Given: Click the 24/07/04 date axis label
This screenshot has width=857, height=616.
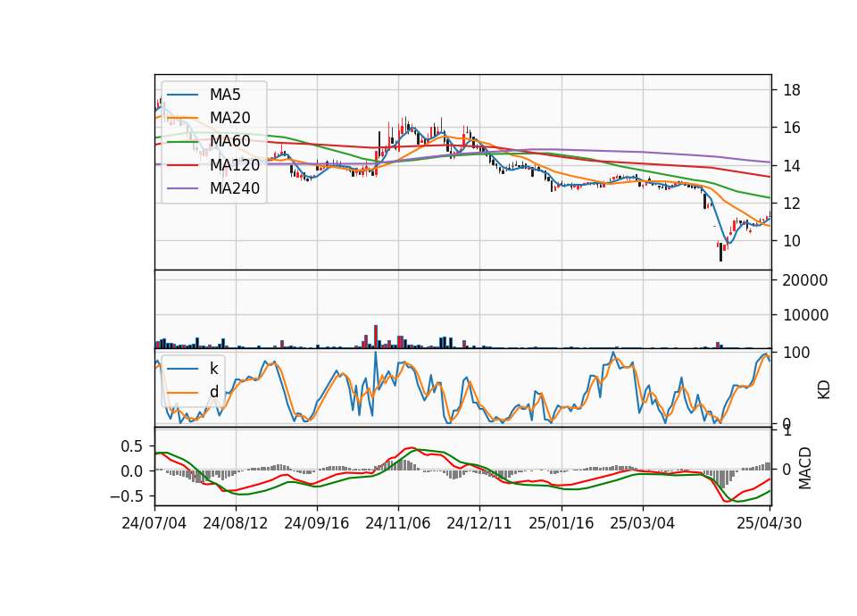Looking at the screenshot, I should [x=154, y=523].
